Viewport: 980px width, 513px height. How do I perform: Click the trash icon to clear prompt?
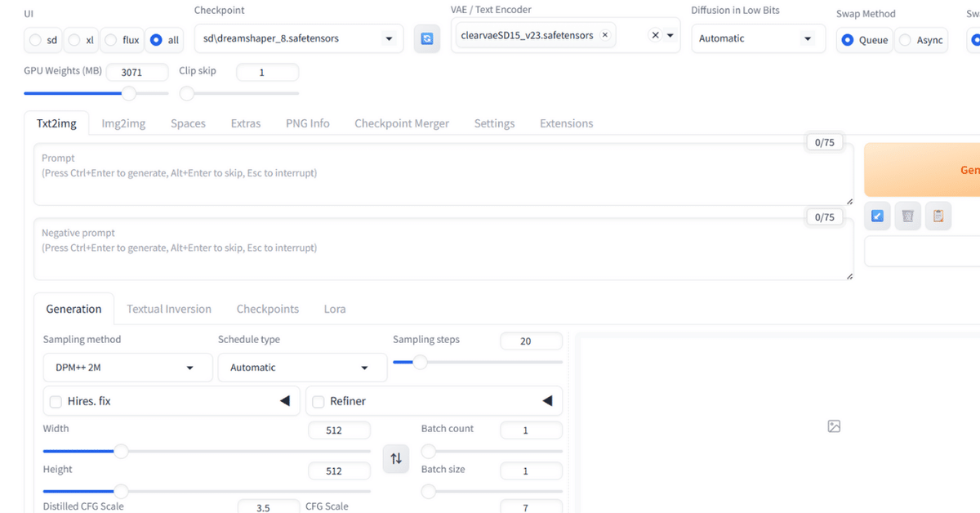pos(907,215)
